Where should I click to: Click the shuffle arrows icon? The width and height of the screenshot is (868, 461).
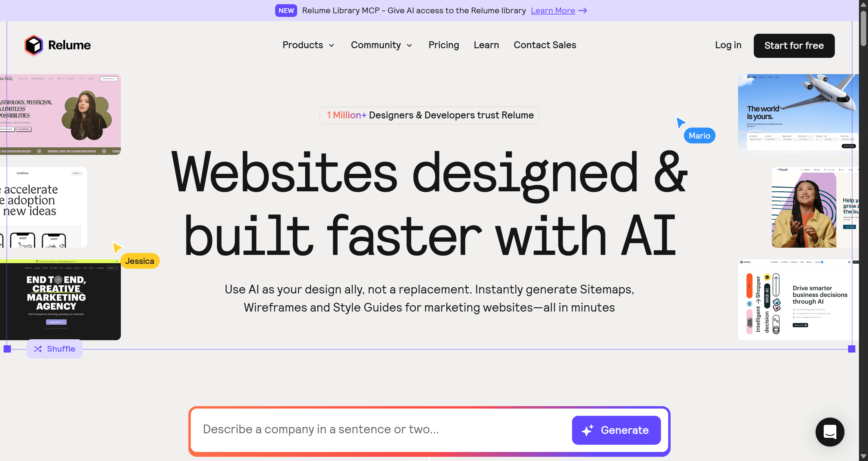[x=38, y=349]
